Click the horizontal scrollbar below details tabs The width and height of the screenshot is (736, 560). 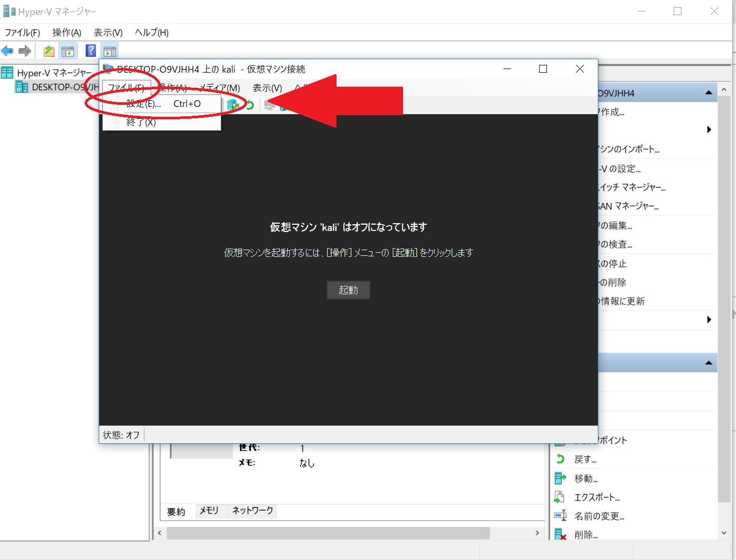click(x=328, y=533)
